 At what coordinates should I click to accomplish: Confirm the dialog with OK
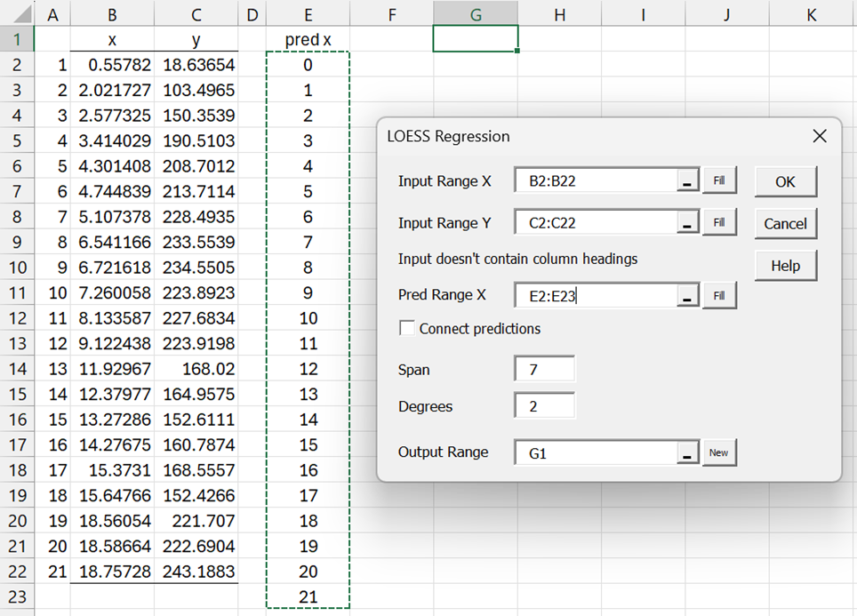785,181
